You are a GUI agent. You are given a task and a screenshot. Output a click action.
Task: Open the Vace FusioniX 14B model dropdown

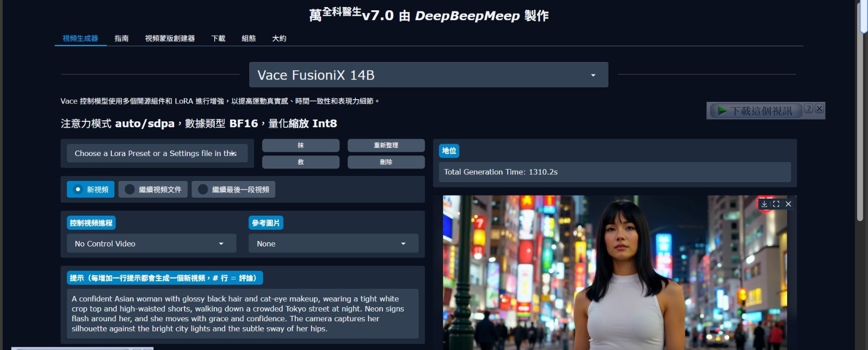point(429,75)
